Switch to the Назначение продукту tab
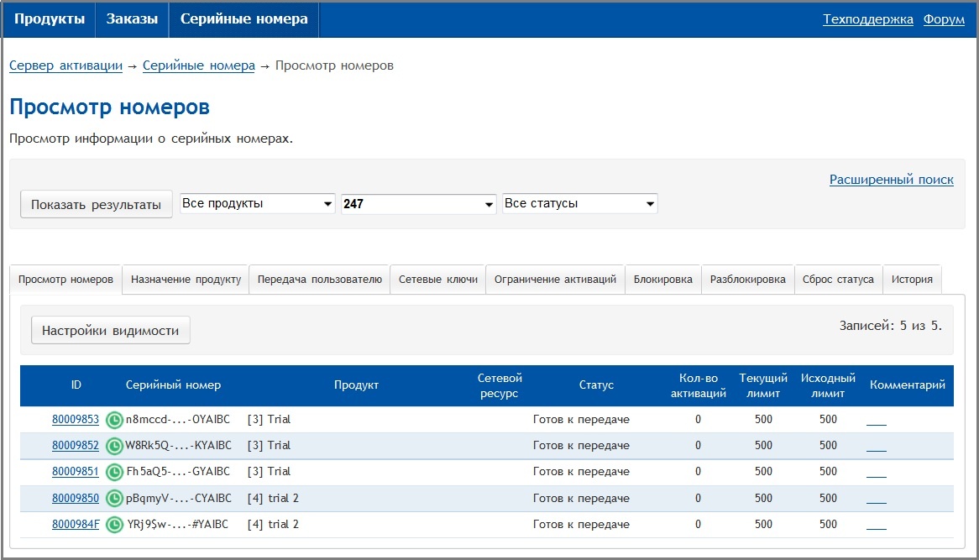Screen dimensions: 979x560 click(186, 280)
